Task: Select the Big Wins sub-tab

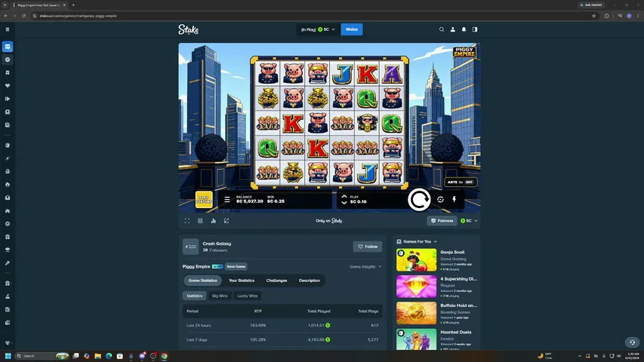Action: [220, 296]
